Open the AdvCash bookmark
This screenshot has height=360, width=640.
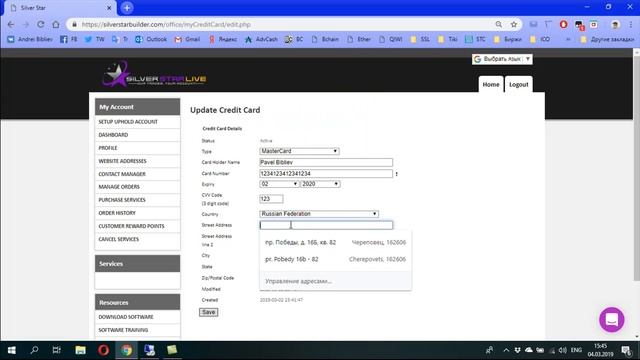(261, 39)
